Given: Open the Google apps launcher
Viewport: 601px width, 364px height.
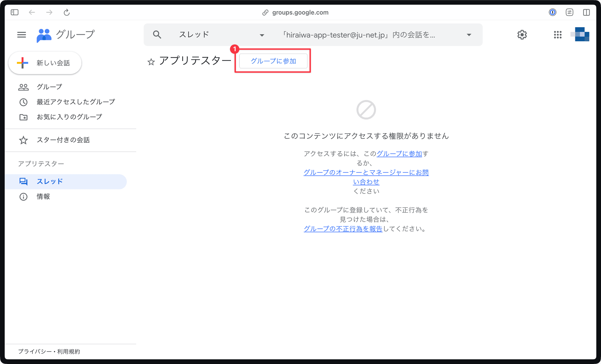Looking at the screenshot, I should pyautogui.click(x=557, y=35).
